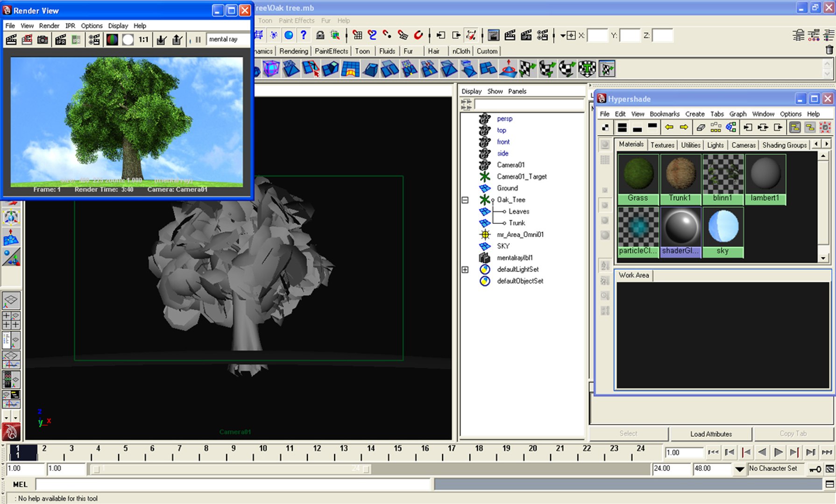Screen dimensions: 836x504
Task: Toggle the Hypershade create bar checkered icon
Action: (605, 127)
